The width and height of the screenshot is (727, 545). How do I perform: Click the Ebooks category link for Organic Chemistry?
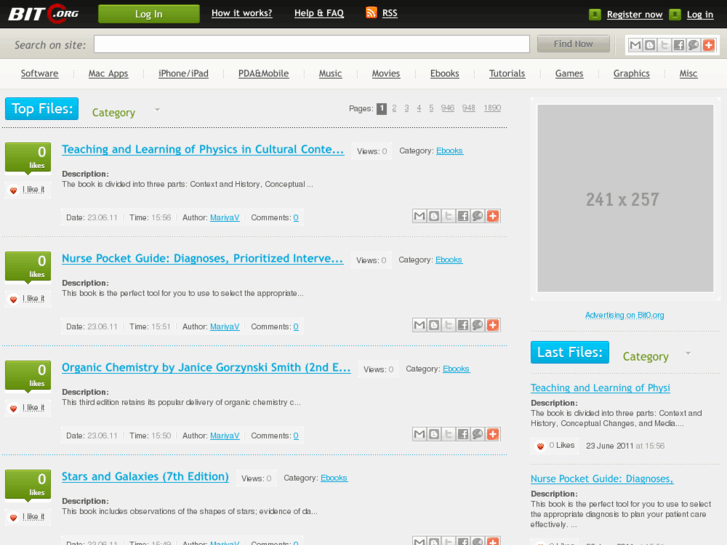[456, 369]
